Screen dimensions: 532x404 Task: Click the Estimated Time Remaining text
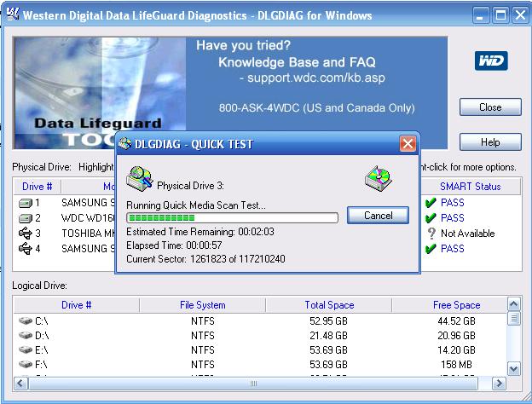[x=200, y=232]
